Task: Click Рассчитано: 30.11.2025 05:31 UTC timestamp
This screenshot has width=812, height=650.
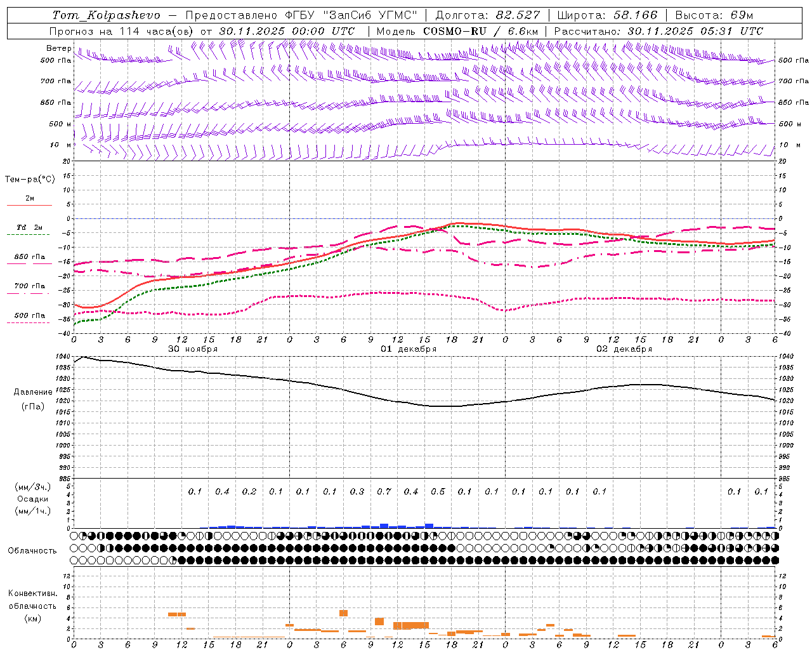Action: coord(658,31)
